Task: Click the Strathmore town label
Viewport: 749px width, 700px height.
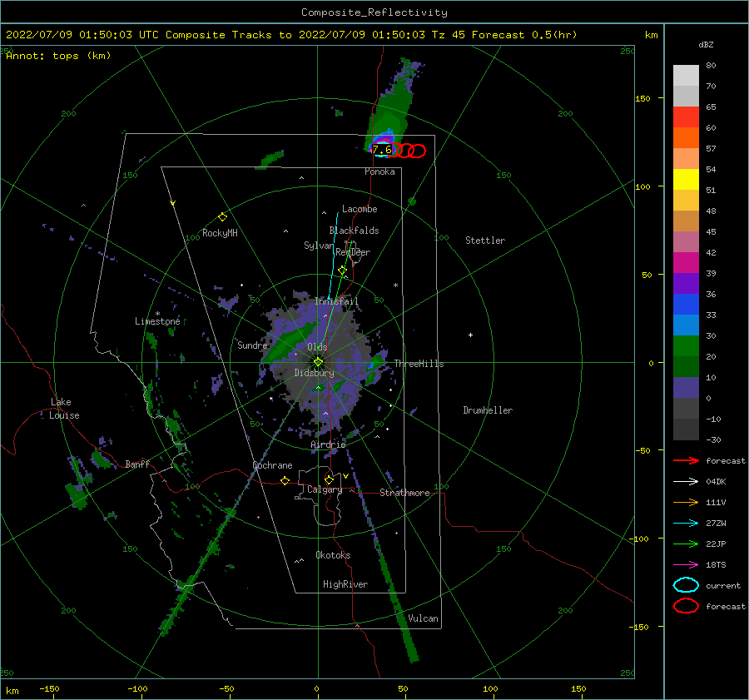Action: (404, 493)
